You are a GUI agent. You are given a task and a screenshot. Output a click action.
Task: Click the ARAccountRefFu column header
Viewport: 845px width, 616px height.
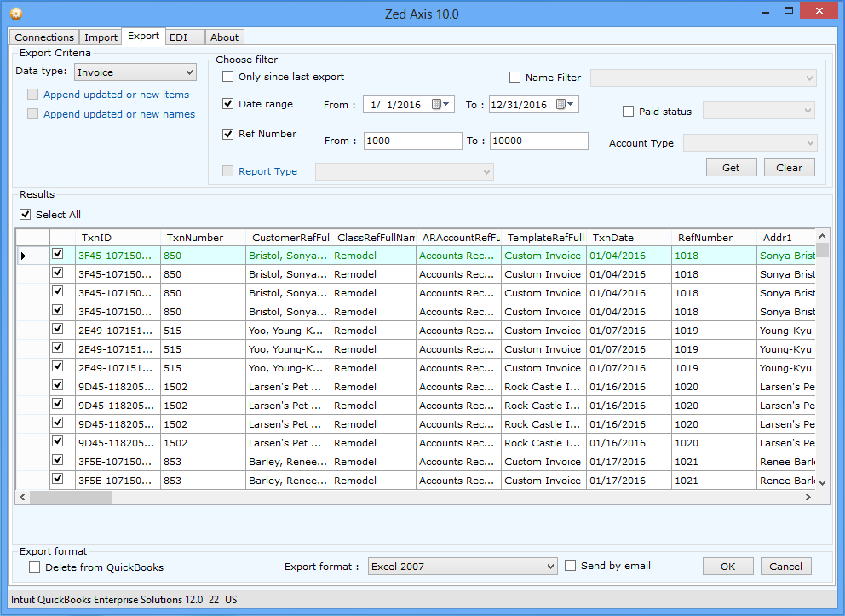click(x=458, y=238)
